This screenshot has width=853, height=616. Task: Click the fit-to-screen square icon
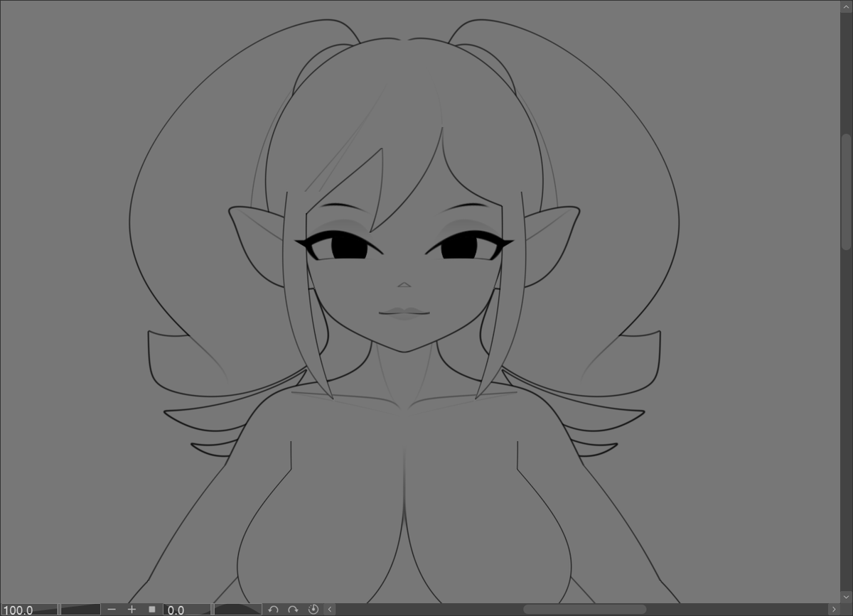click(151, 610)
